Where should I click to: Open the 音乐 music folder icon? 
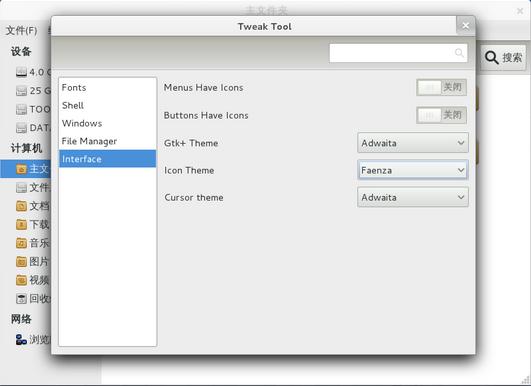21,243
